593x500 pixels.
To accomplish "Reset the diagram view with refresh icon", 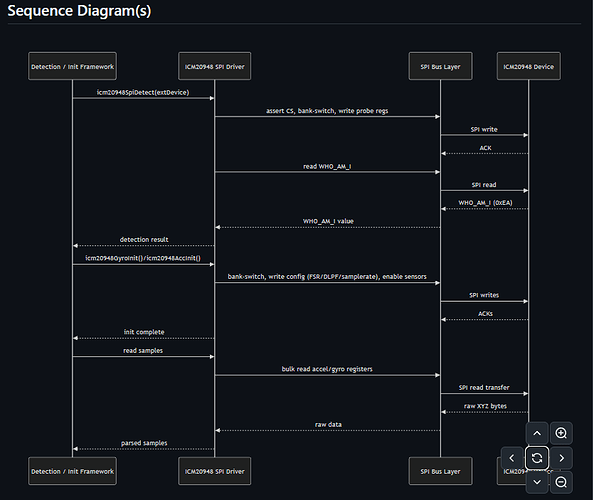I will (x=537, y=458).
